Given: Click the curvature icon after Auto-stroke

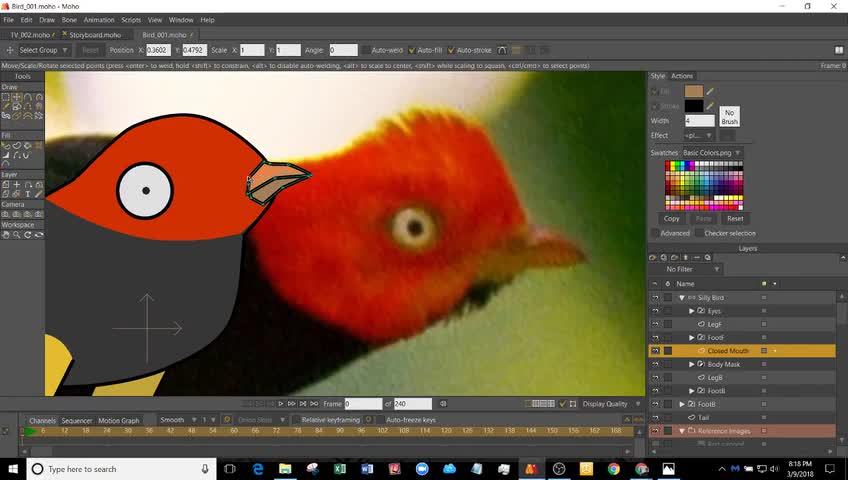Looking at the screenshot, I should [502, 50].
